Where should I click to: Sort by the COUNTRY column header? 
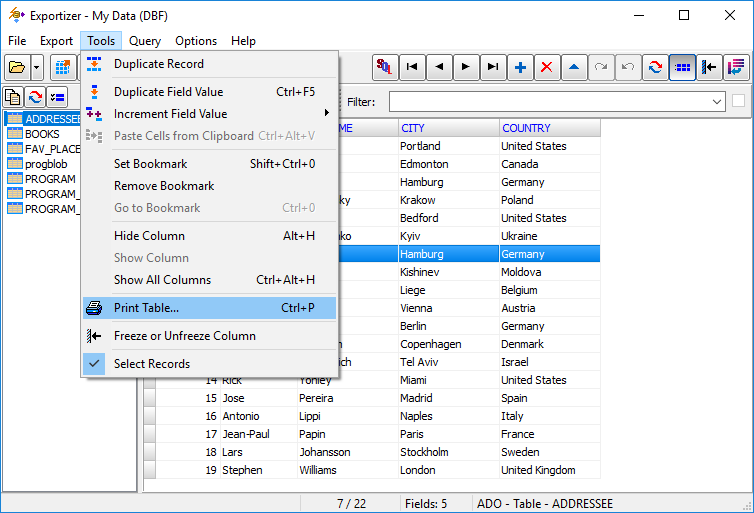coord(550,128)
